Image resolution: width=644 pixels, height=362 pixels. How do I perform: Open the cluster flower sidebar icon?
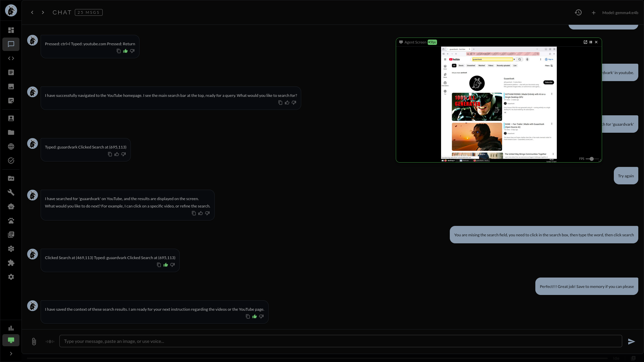pos(11,249)
